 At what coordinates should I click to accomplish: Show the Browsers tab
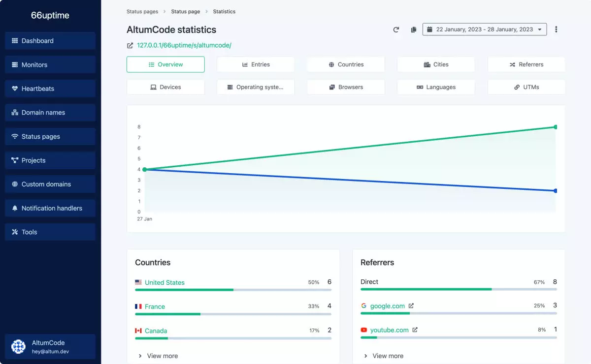346,87
